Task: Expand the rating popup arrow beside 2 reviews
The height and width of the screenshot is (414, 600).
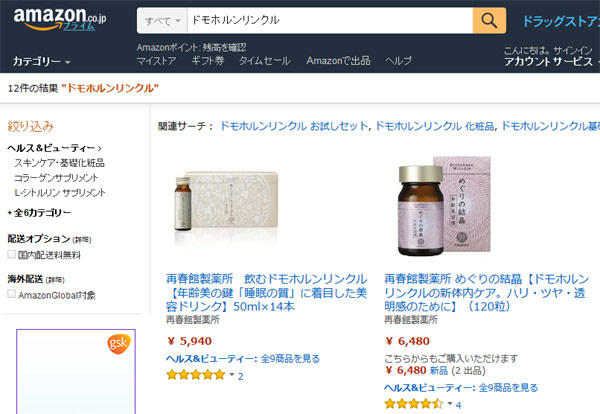Action: pyautogui.click(x=232, y=375)
